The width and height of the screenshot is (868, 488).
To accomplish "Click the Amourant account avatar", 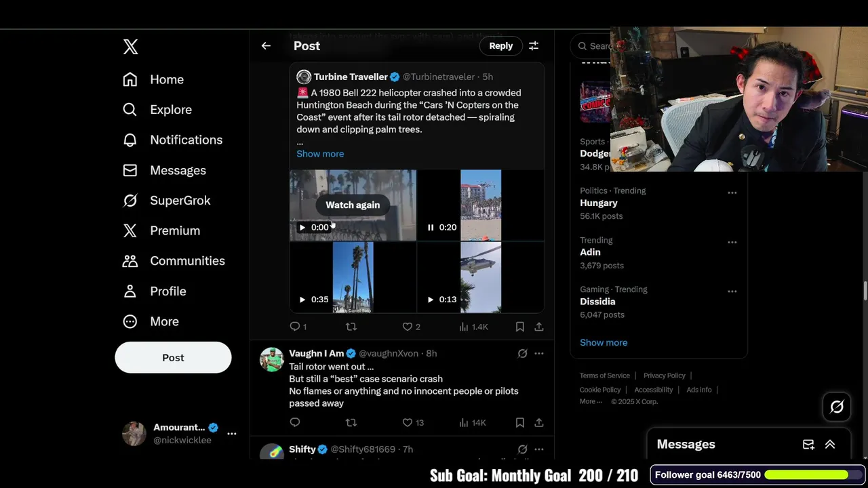I will 134,434.
